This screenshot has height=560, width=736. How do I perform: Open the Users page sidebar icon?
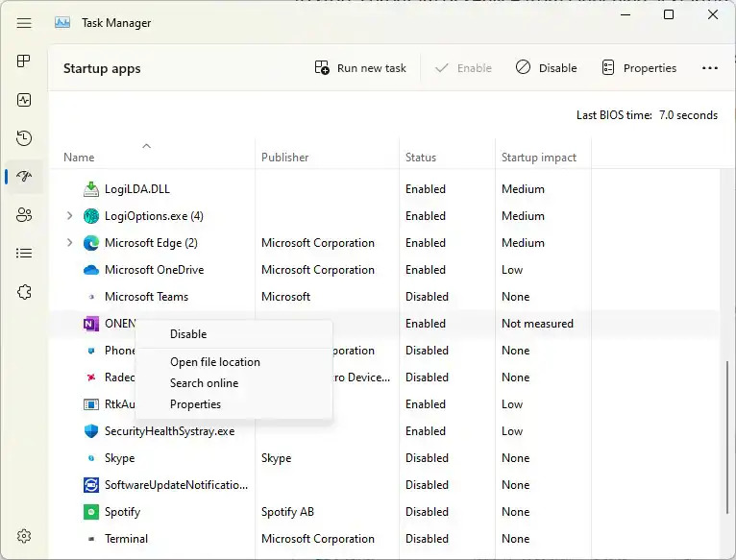(x=25, y=215)
